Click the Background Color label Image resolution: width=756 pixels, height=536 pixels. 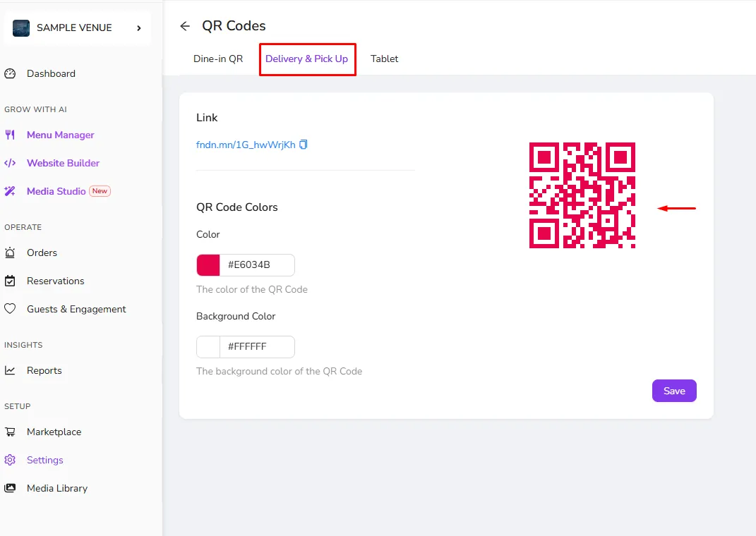(236, 317)
